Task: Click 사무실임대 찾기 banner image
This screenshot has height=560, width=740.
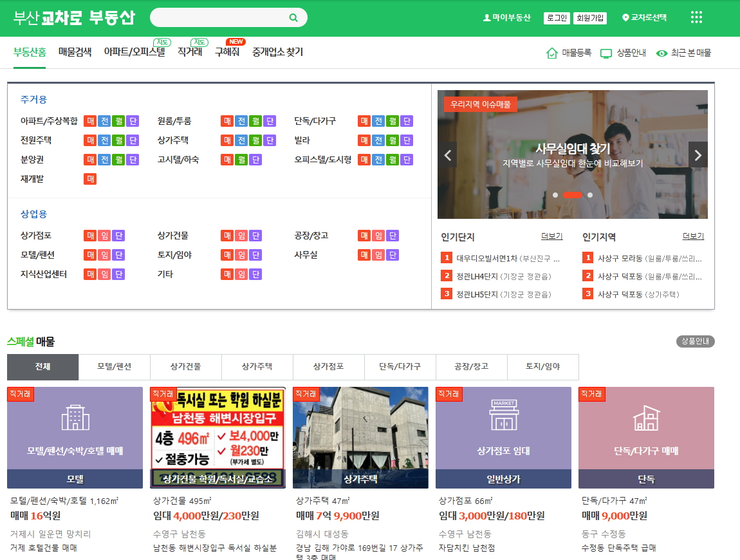Action: [x=573, y=154]
